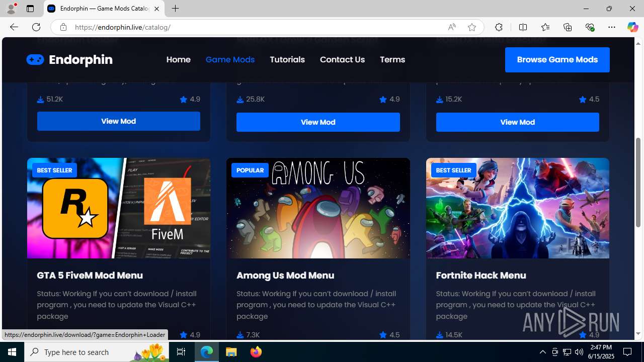The height and width of the screenshot is (362, 644).
Task: Click the page vertical scrollbar thumb
Action: click(638, 182)
